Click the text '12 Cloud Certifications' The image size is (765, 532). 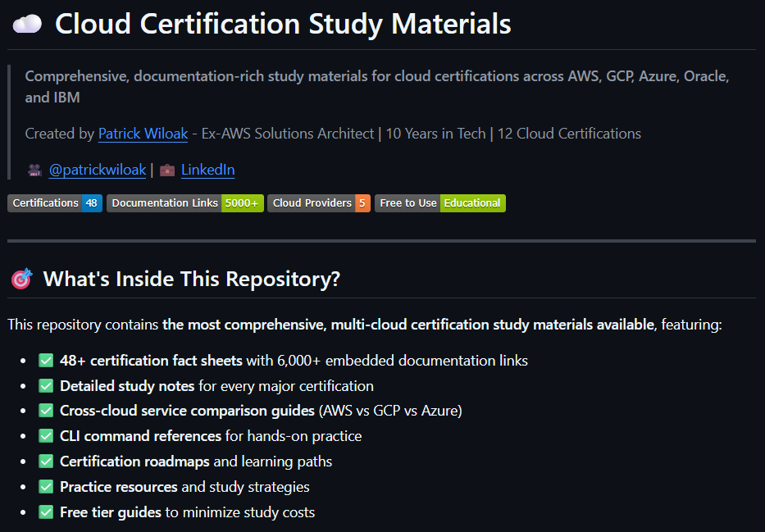569,134
